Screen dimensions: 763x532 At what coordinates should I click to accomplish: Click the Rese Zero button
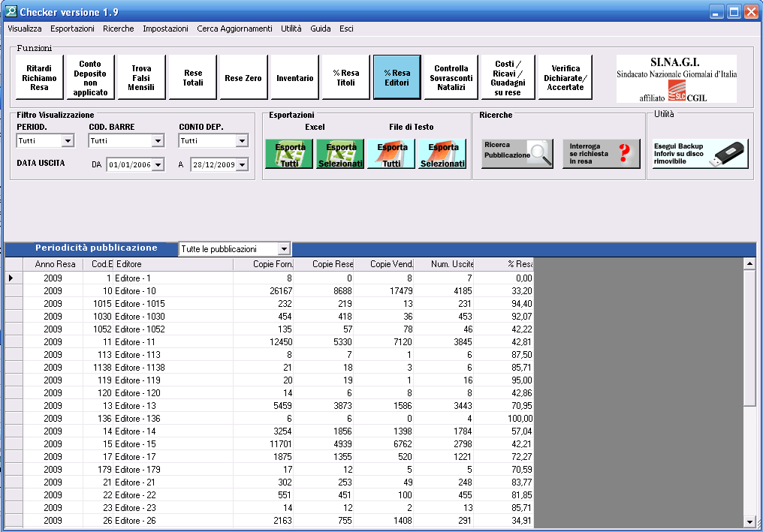point(243,77)
